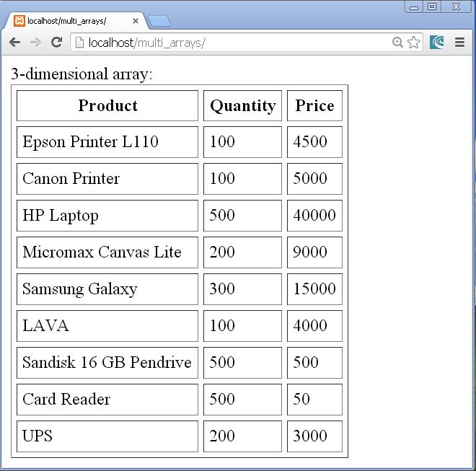Image resolution: width=476 pixels, height=471 pixels.
Task: Click the HP Laptop cell
Action: (107, 216)
